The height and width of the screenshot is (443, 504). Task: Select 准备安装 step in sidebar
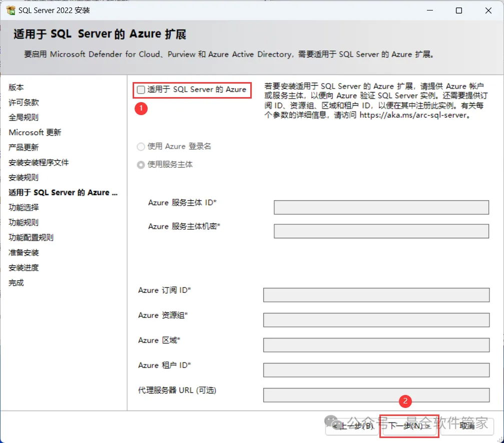24,253
